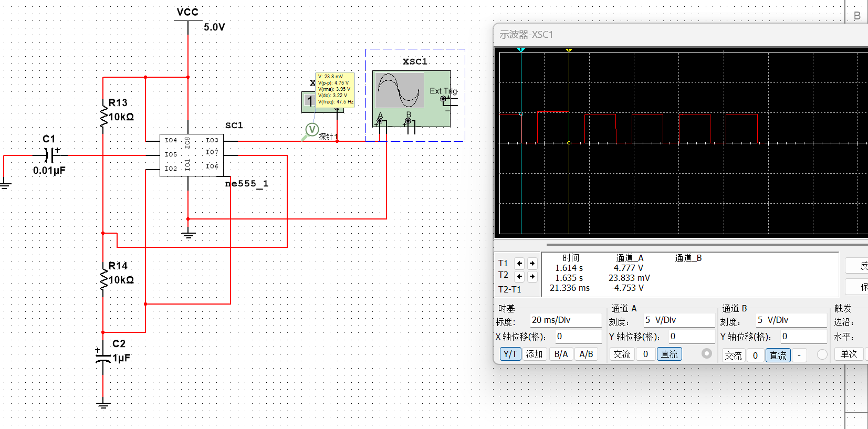Enable Y/T timebase display mode
868x429 pixels.
510,354
